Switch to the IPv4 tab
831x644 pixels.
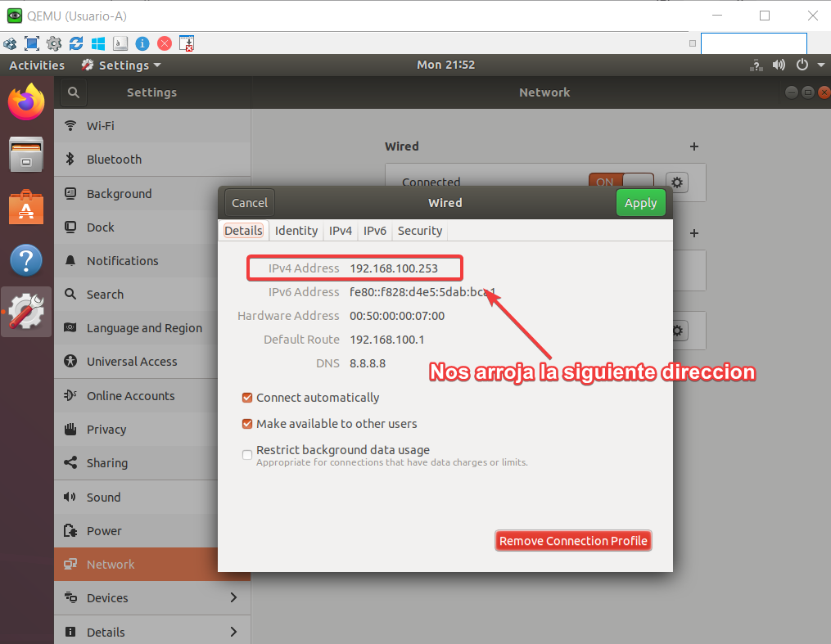[x=341, y=231]
